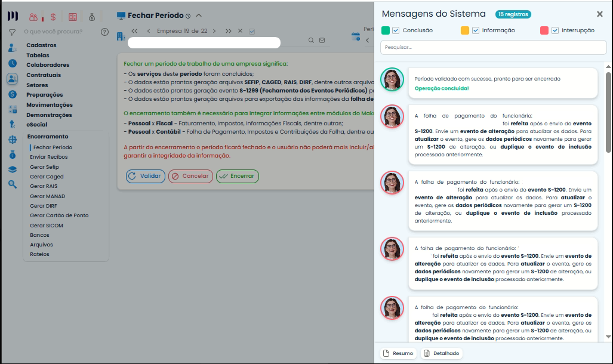The image size is (613, 364).
Task: Click the Validar button
Action: pyautogui.click(x=146, y=176)
